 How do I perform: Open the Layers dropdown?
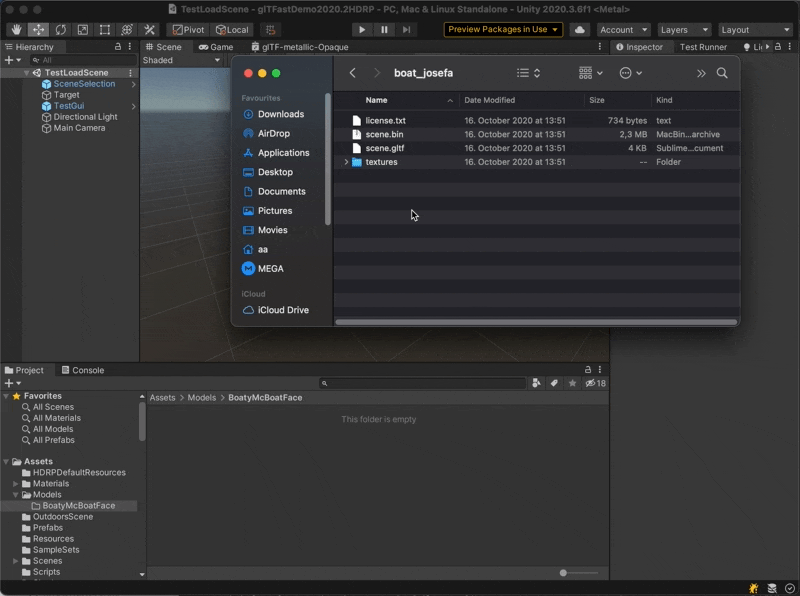click(x=684, y=30)
